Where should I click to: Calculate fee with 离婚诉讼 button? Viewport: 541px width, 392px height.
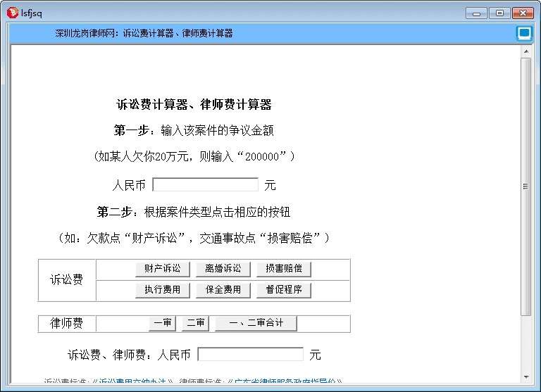coord(223,269)
